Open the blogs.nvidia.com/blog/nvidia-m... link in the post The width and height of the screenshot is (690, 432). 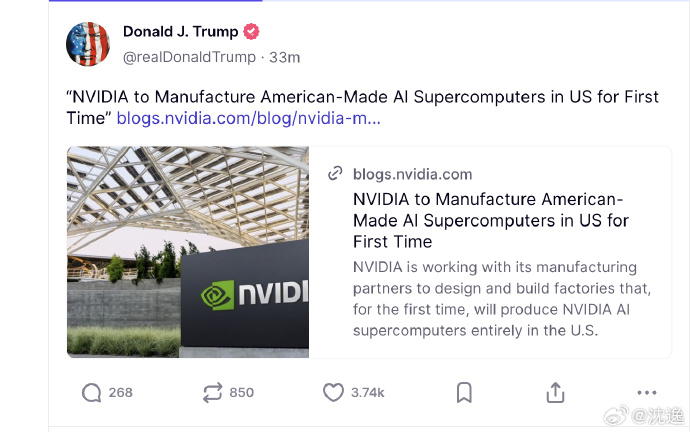coord(248,118)
